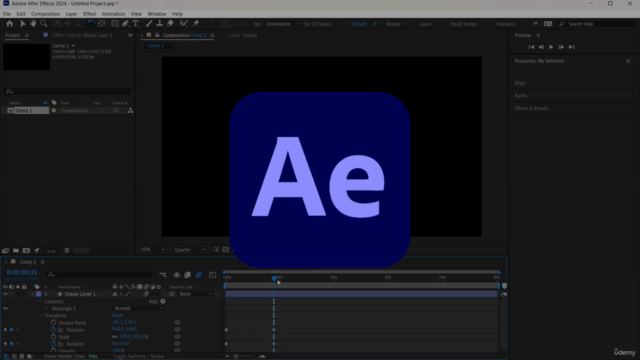
Task: Click the frame blending icon in timeline
Action: pyautogui.click(x=187, y=275)
